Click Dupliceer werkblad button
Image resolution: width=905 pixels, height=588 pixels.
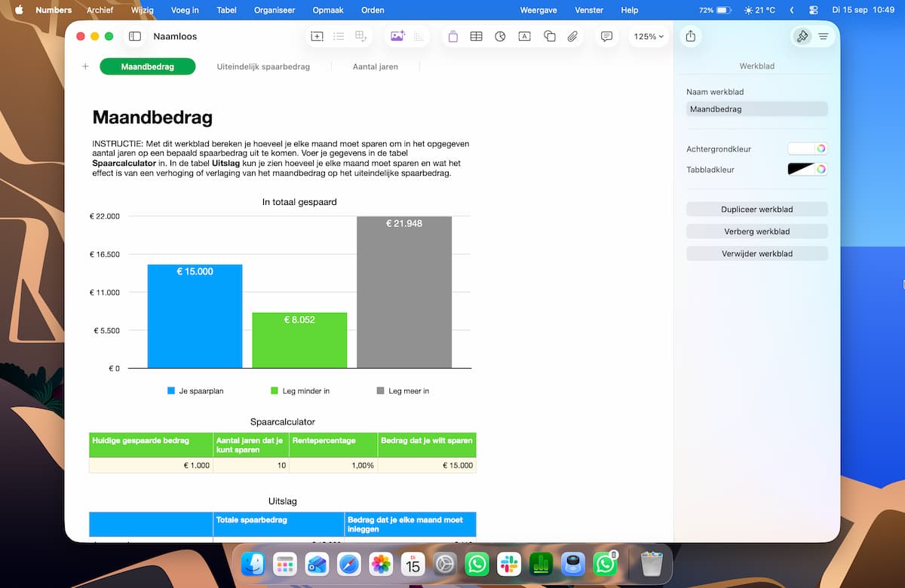tap(757, 210)
